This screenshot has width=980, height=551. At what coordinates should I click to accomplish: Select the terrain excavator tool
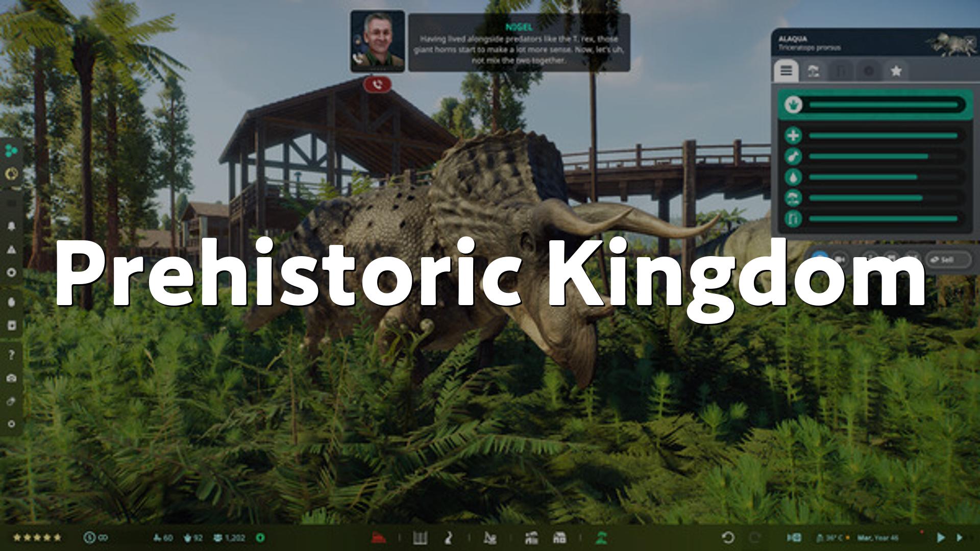point(489,538)
